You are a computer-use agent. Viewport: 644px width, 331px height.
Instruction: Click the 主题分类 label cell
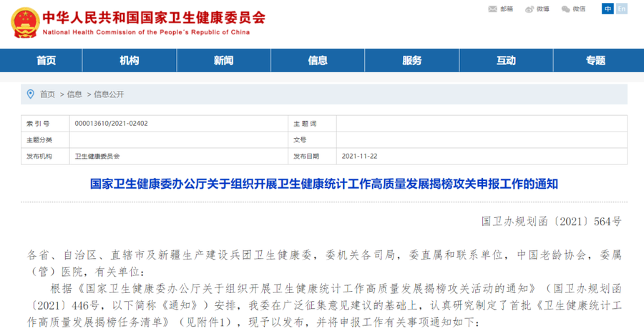[45, 140]
